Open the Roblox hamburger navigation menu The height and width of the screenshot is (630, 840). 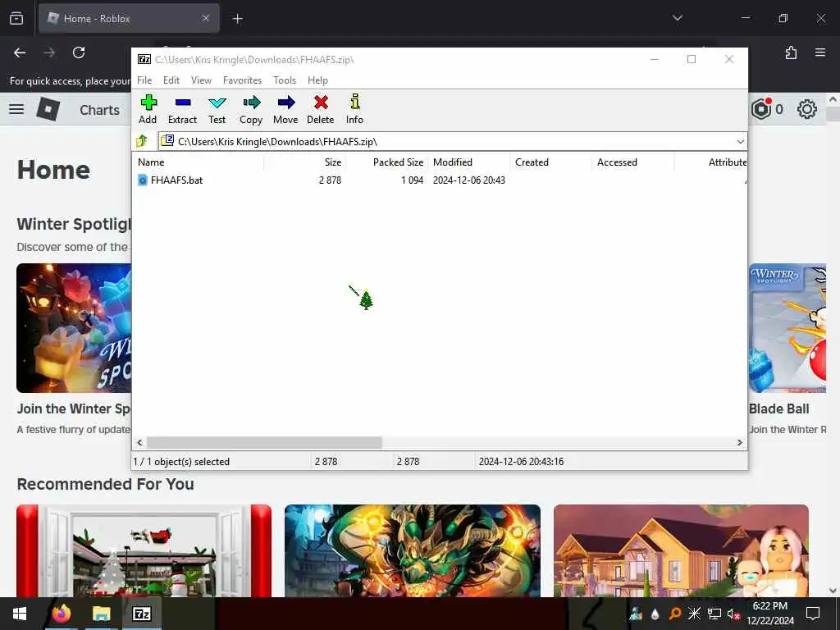pos(16,109)
